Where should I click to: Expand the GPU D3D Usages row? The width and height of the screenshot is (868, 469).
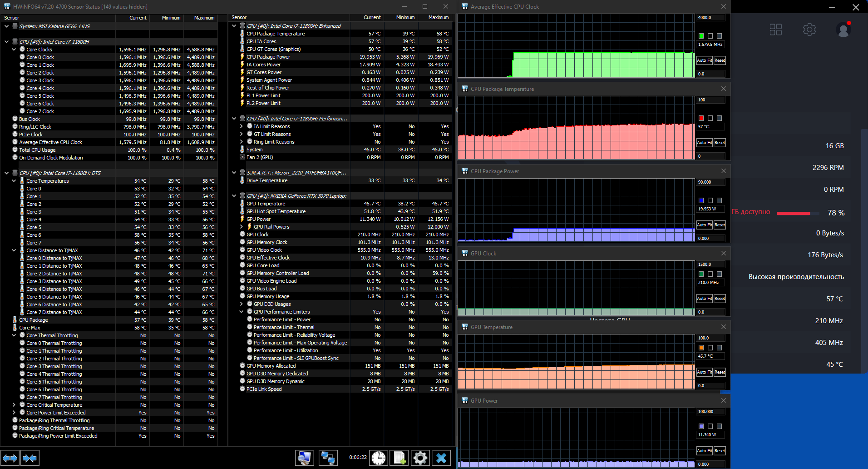coord(242,304)
